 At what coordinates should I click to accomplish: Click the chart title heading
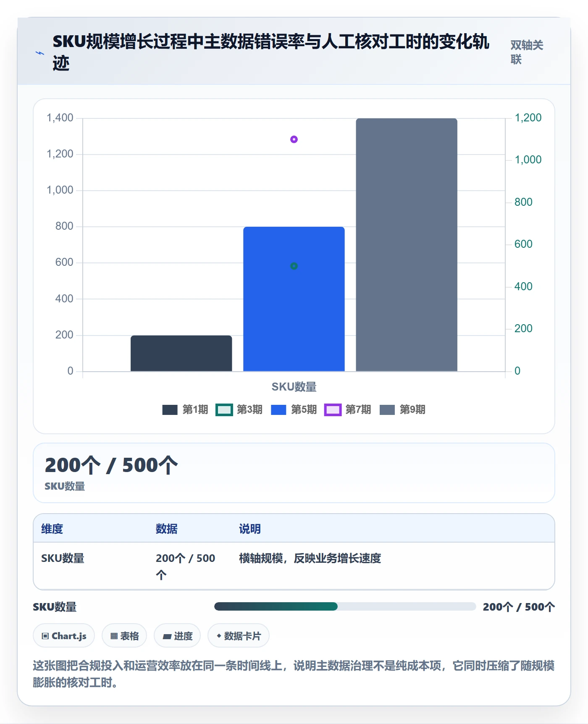271,52
